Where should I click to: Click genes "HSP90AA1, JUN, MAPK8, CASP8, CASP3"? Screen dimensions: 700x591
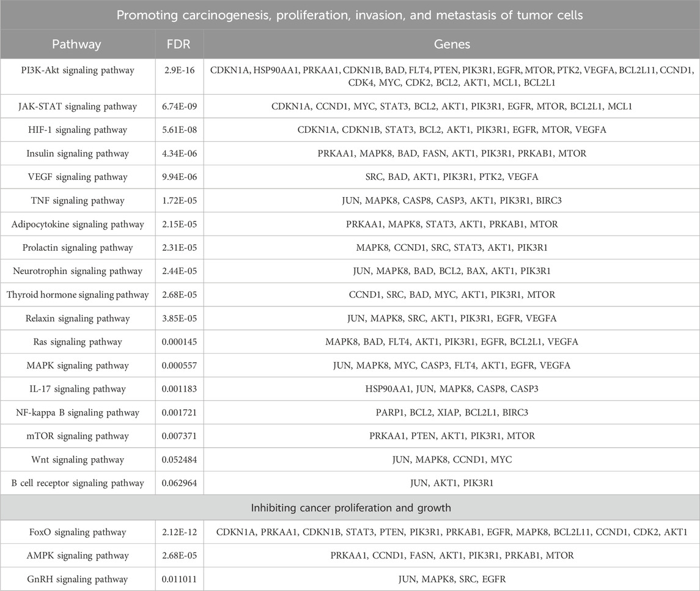452,389
